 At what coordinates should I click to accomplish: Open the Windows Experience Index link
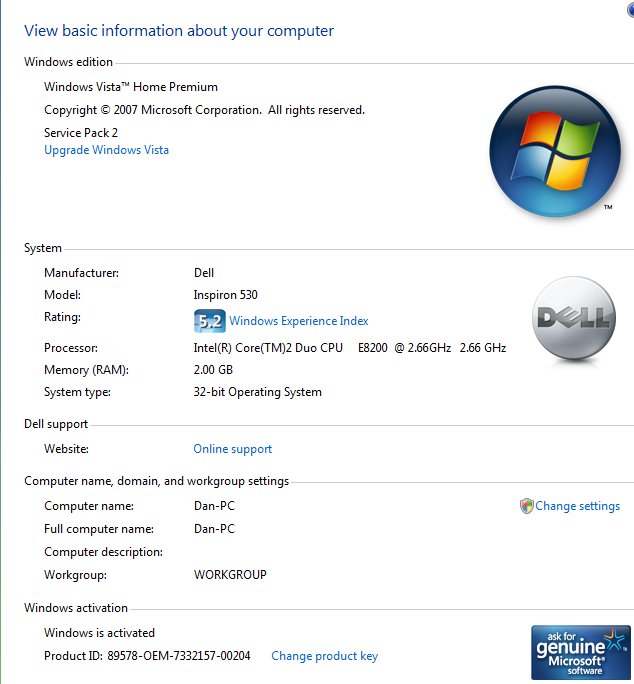(299, 321)
